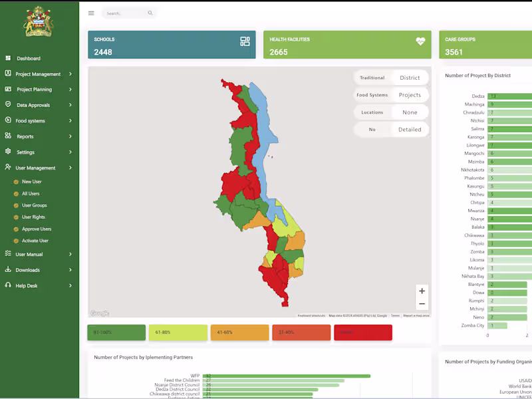Select No on the detail toggle

point(372,130)
